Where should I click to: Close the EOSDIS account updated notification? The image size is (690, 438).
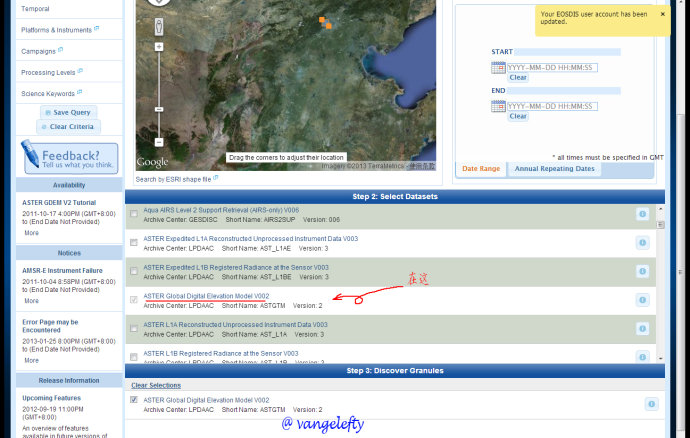663,14
